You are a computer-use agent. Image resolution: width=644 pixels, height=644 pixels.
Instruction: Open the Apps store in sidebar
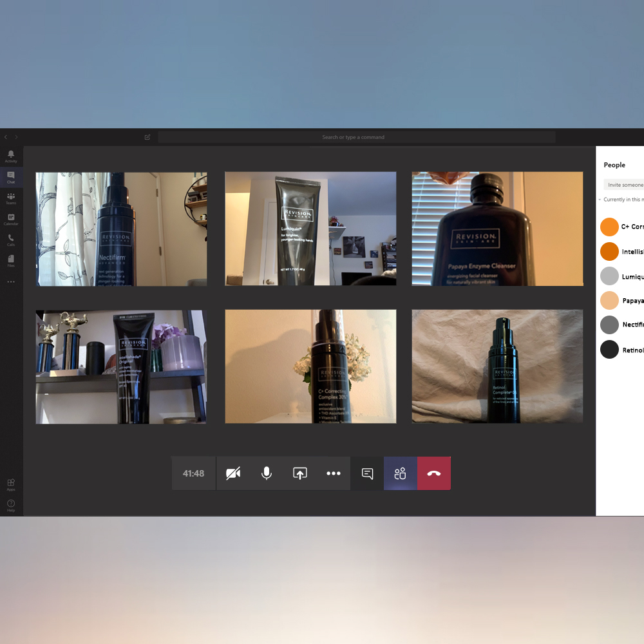tap(11, 485)
